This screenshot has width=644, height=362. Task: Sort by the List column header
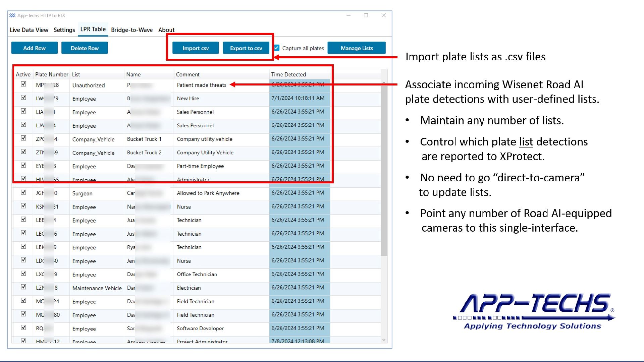[x=97, y=74]
